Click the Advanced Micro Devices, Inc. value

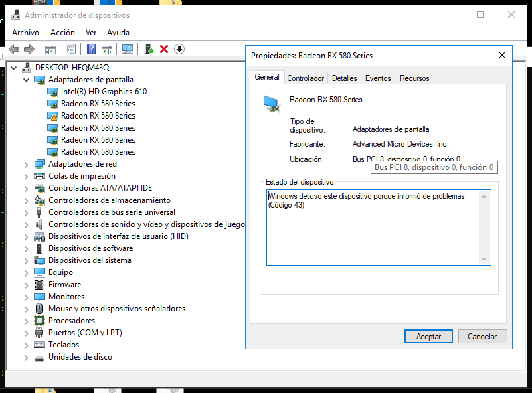click(x=400, y=144)
